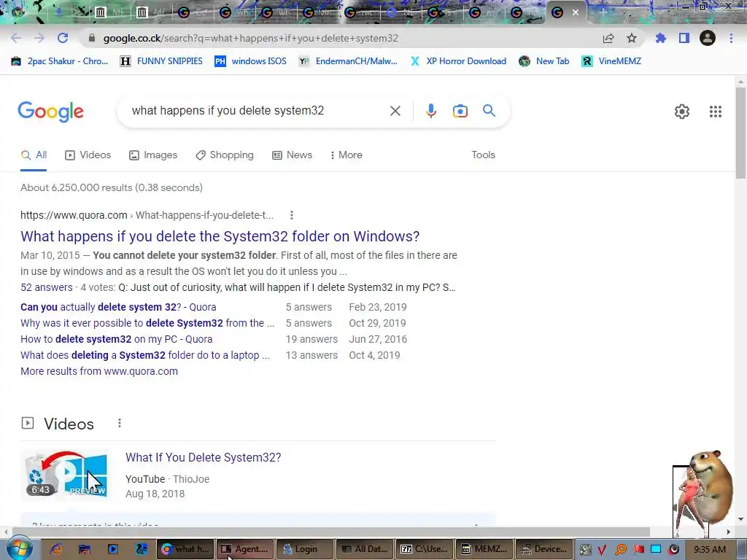The width and height of the screenshot is (747, 560).
Task: Open the side panel icon in Chrome toolbar
Action: (684, 38)
